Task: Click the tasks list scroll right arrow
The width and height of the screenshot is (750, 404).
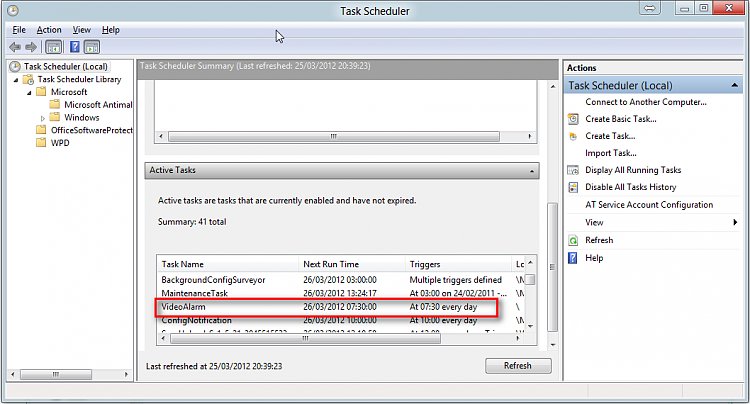Action: (x=518, y=338)
